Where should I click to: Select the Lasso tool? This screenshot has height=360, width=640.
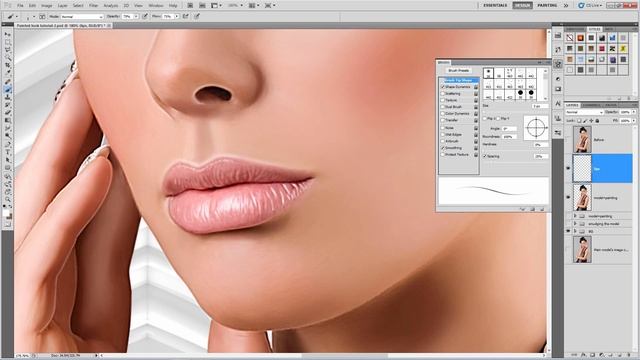[x=8, y=50]
